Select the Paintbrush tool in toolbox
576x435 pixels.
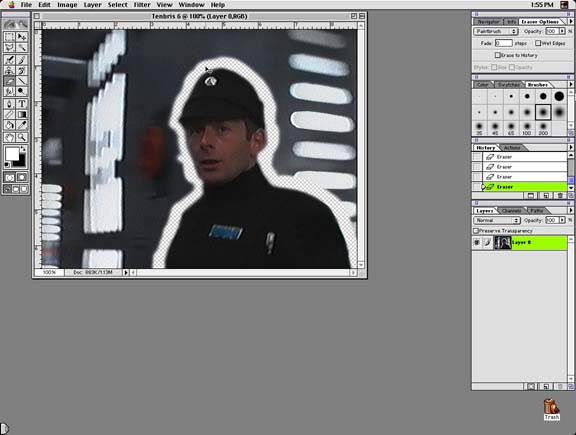coord(22,60)
